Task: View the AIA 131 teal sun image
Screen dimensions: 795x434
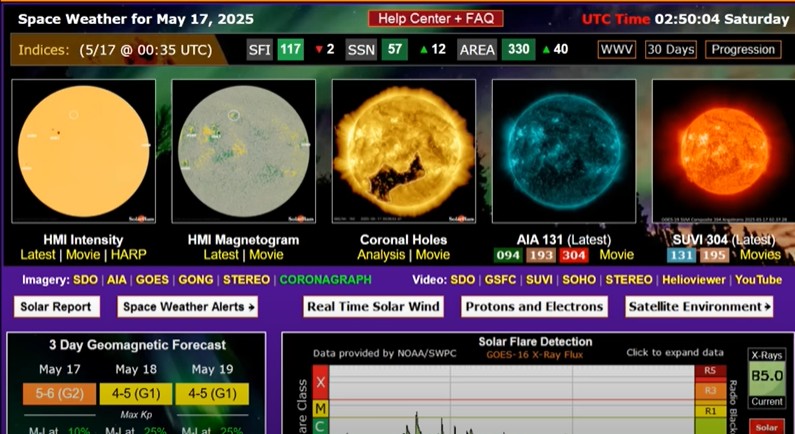Action: 564,151
